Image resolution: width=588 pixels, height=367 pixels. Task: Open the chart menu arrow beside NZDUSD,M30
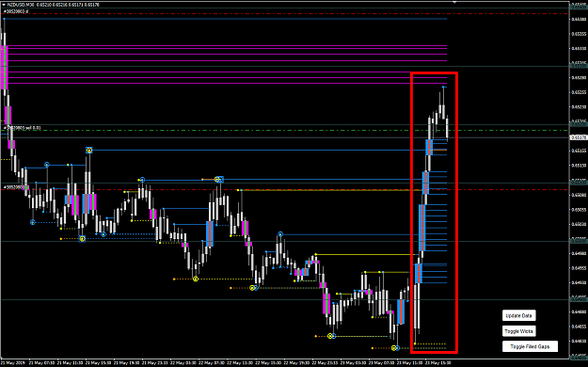point(4,5)
